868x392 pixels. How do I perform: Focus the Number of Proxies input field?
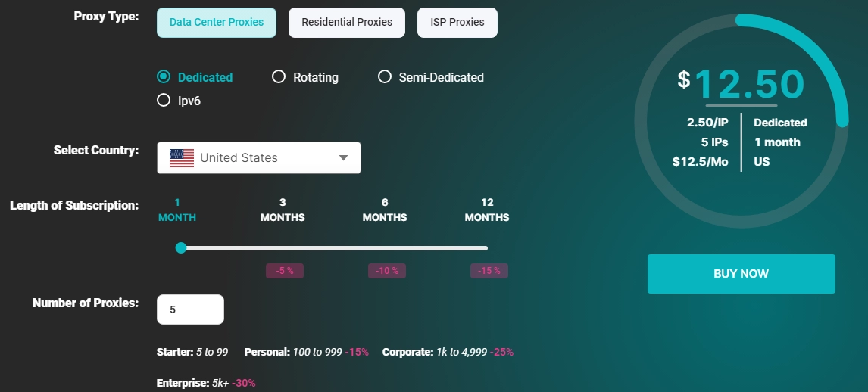pos(190,310)
